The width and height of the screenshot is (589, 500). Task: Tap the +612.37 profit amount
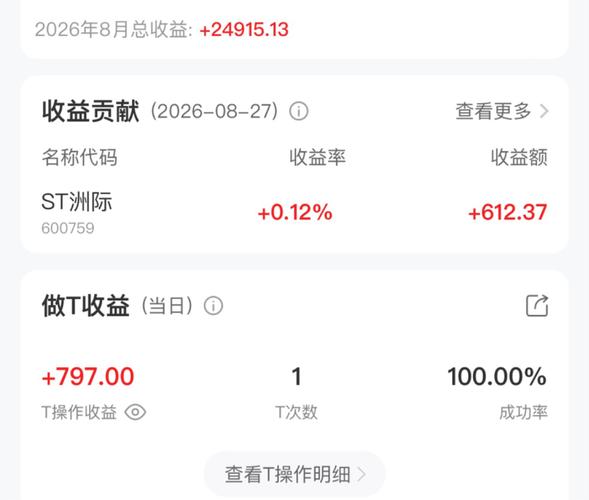coord(507,212)
